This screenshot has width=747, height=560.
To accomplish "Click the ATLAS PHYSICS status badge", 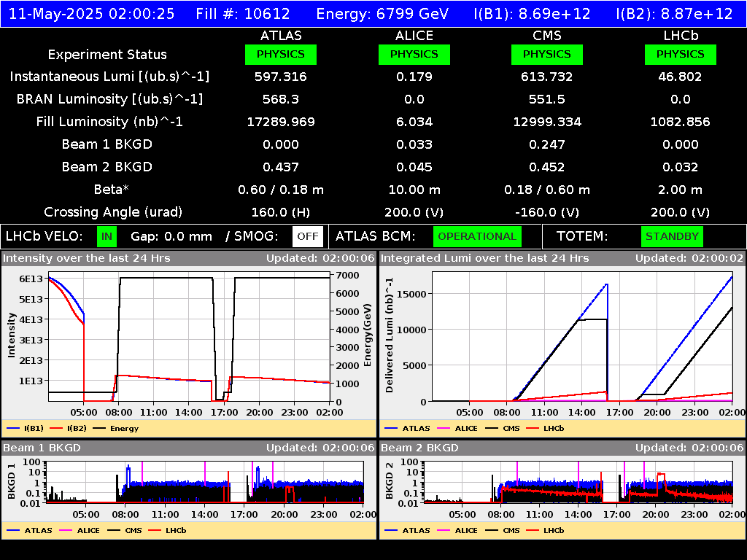I will pyautogui.click(x=281, y=54).
